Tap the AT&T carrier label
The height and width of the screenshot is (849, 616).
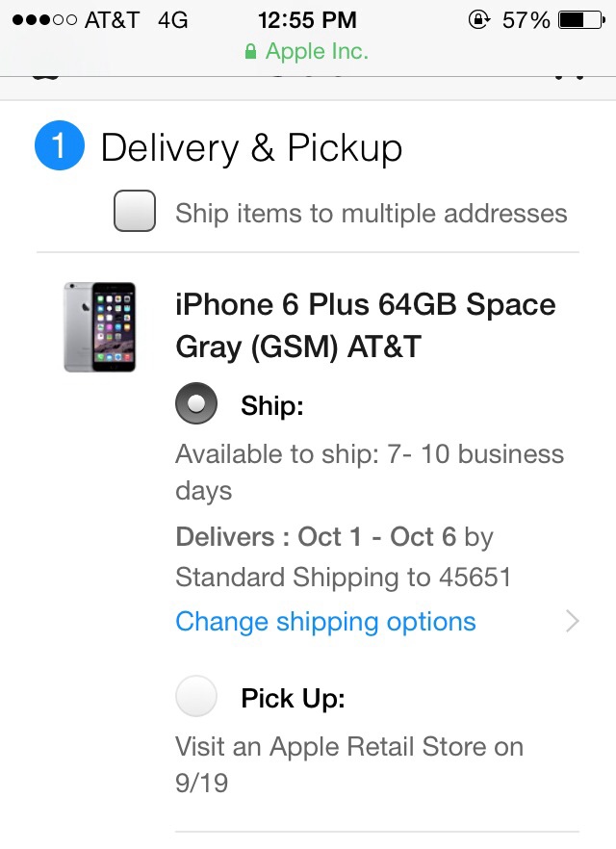point(112,19)
